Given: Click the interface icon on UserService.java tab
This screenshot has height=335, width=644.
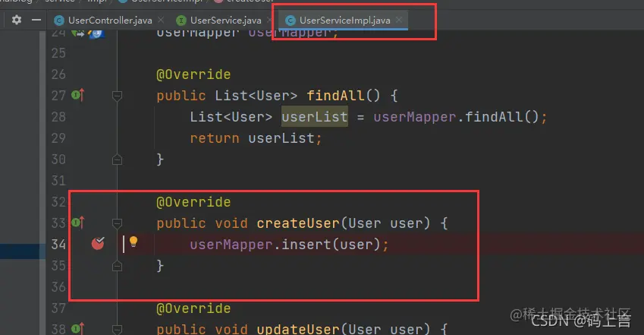Looking at the screenshot, I should (x=181, y=21).
